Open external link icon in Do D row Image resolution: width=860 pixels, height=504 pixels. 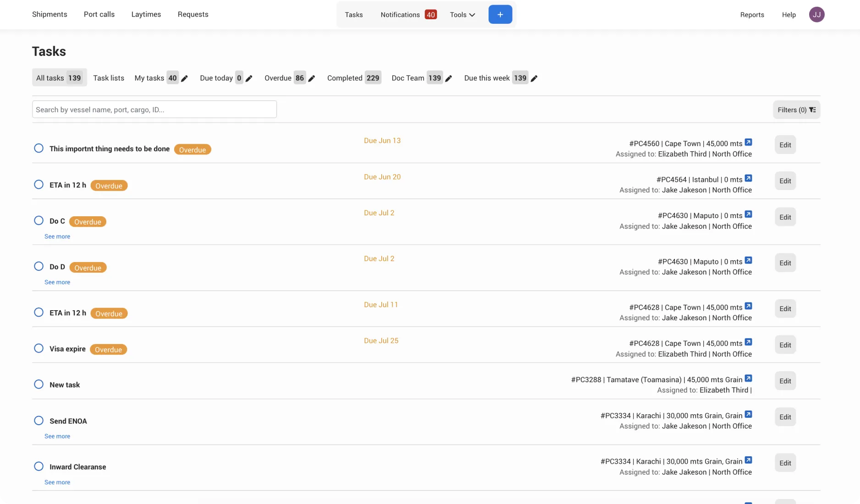pyautogui.click(x=748, y=260)
